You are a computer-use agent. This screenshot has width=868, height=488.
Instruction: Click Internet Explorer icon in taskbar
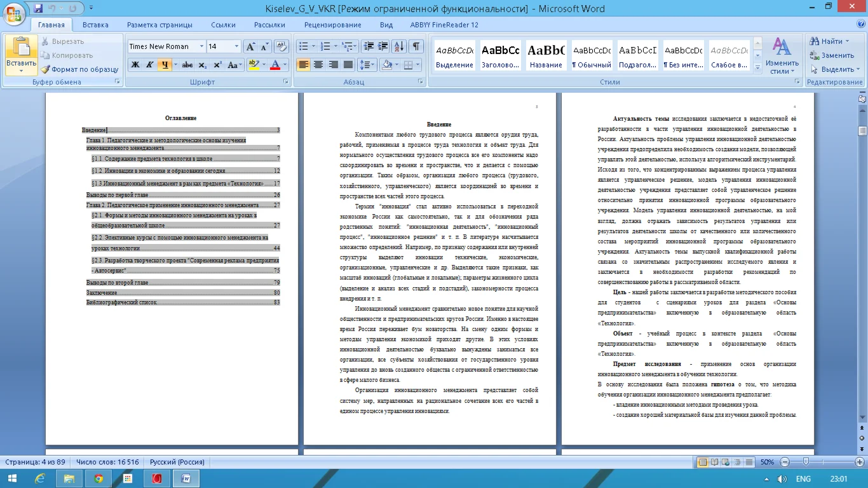click(40, 478)
